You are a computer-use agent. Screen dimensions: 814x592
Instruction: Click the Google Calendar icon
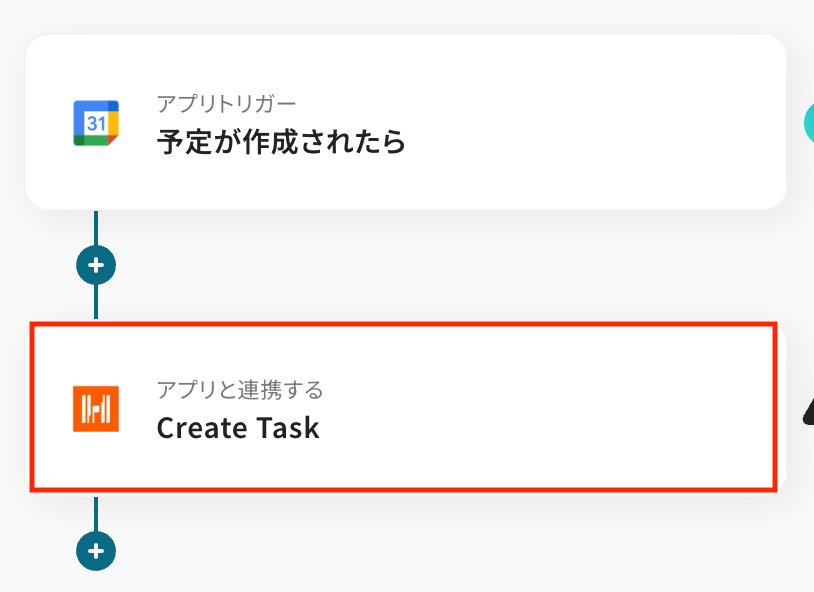pos(96,123)
